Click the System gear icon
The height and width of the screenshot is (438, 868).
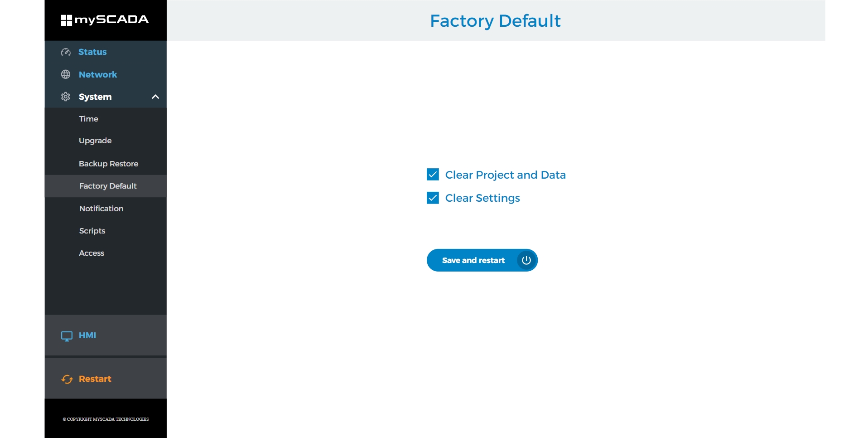coord(66,97)
